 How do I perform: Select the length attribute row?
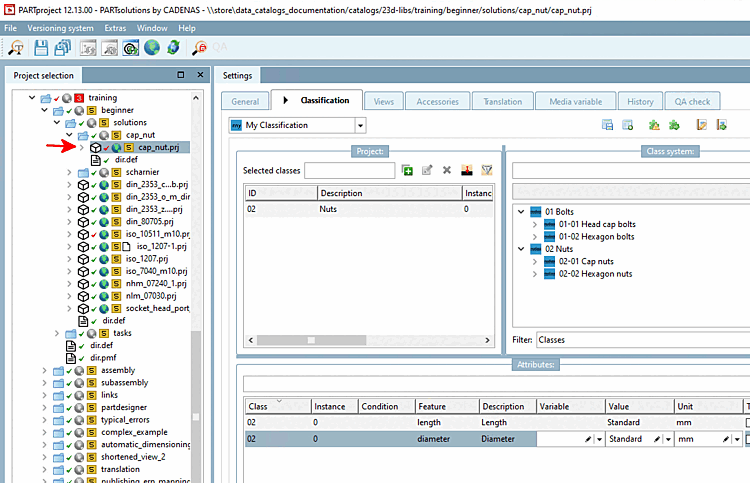(495, 422)
